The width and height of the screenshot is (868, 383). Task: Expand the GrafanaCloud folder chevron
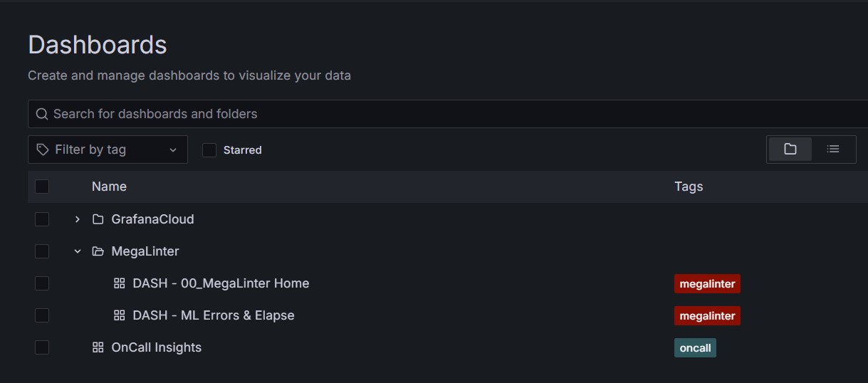[78, 219]
